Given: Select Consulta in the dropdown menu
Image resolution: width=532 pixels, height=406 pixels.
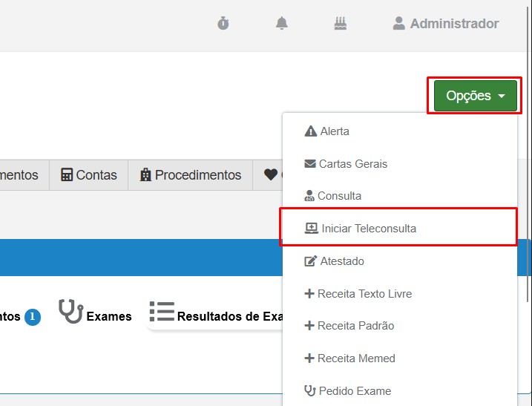Looking at the screenshot, I should [339, 196].
